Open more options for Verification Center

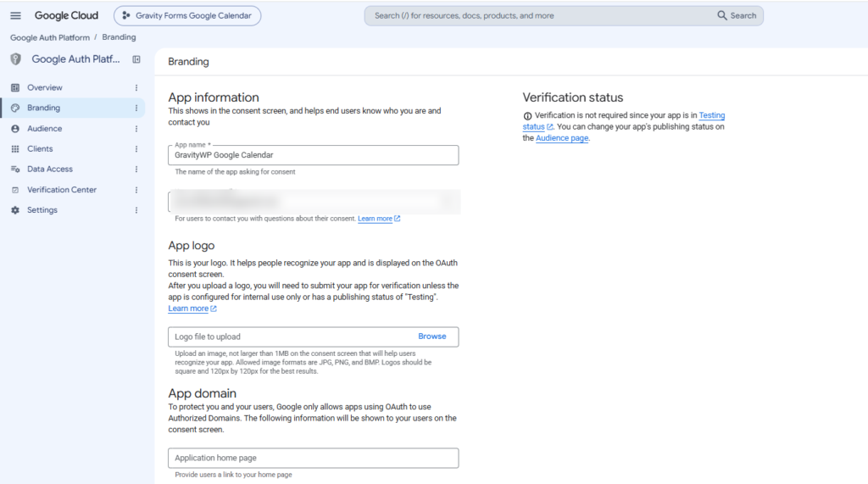click(x=136, y=189)
